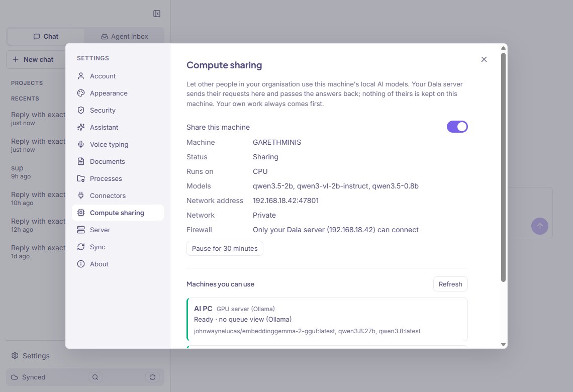
Task: Open Server settings
Action: [118, 230]
